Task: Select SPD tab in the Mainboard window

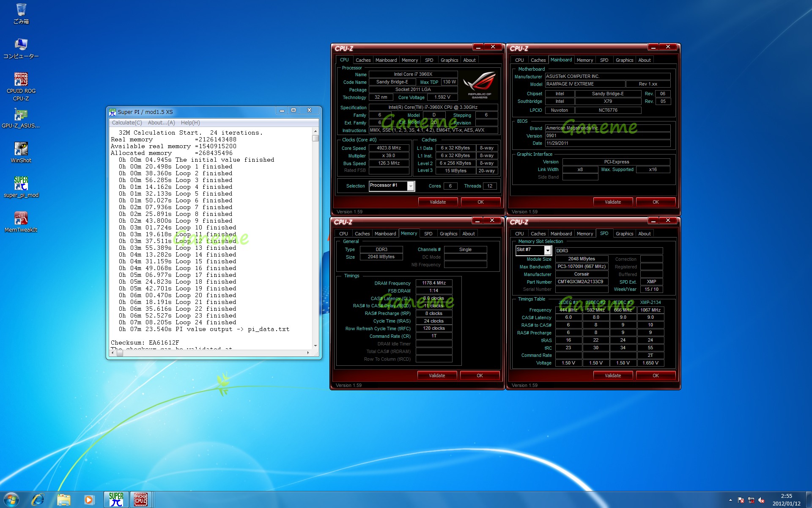Action: pos(604,60)
